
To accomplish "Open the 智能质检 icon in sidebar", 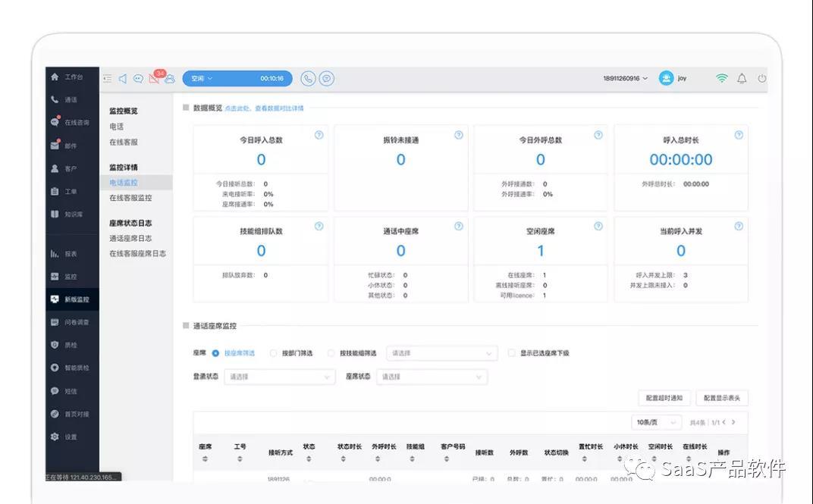I will (x=55, y=368).
